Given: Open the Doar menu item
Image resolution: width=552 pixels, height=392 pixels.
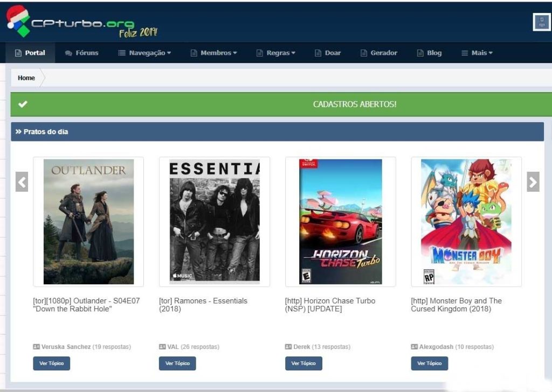Looking at the screenshot, I should [x=328, y=53].
